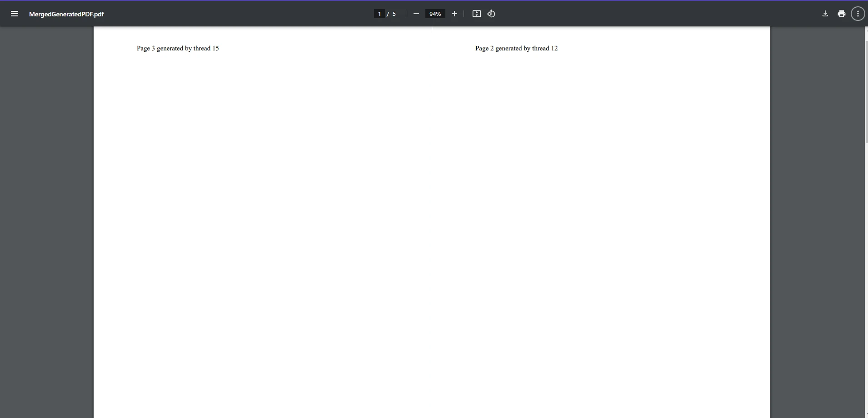Open the three-dot more actions menu
The height and width of the screenshot is (418, 868).
[x=858, y=14]
